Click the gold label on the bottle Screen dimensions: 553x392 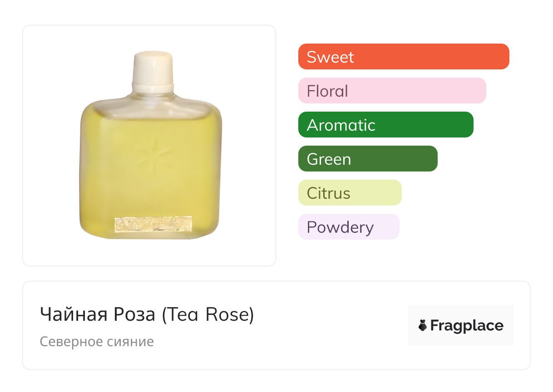[154, 225]
